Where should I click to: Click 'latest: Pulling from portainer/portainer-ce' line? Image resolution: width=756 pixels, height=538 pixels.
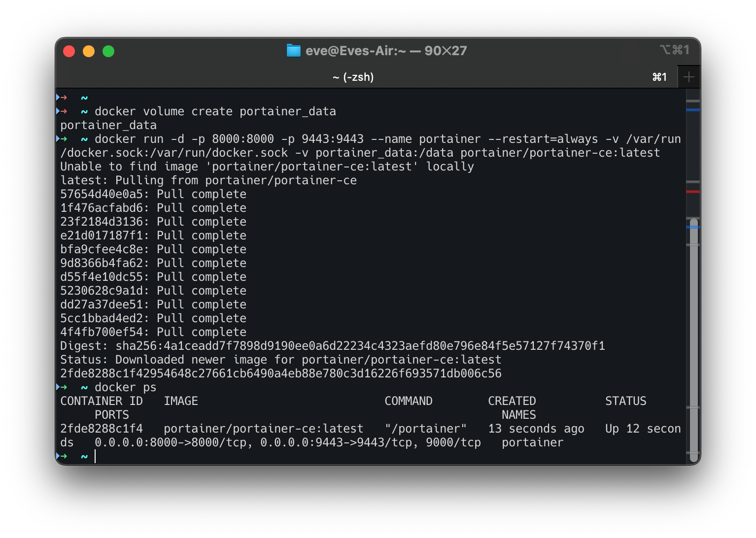pos(208,180)
